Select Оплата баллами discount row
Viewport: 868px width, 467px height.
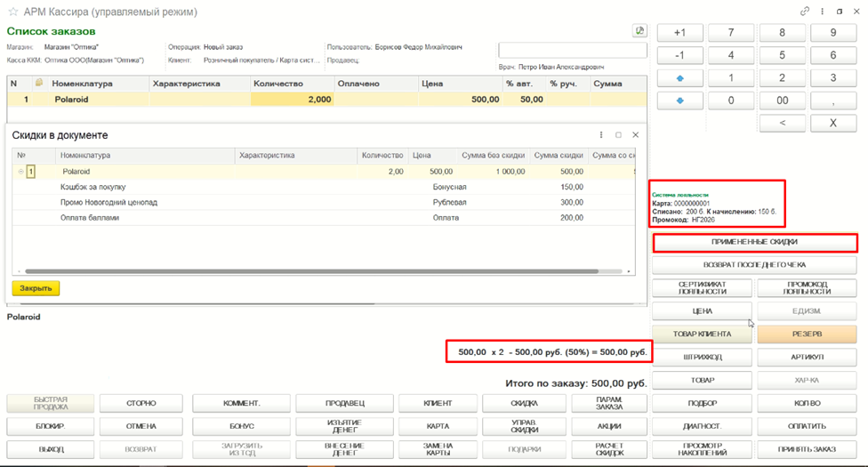[324, 218]
